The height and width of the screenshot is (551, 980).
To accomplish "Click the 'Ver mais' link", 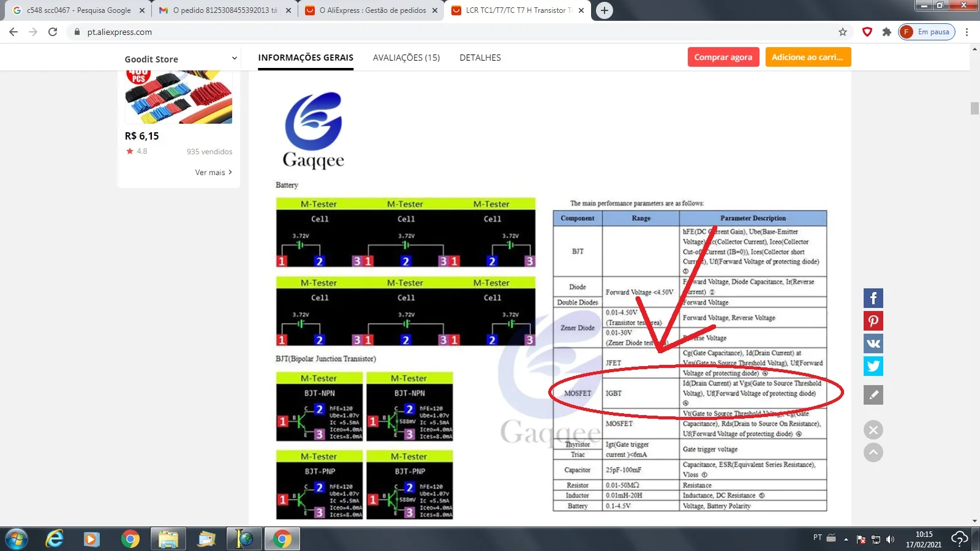I will tap(213, 173).
